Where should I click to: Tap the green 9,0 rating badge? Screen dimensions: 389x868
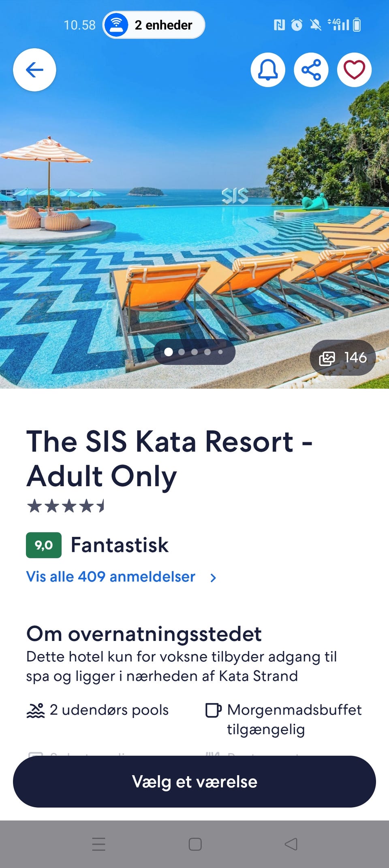tap(44, 545)
